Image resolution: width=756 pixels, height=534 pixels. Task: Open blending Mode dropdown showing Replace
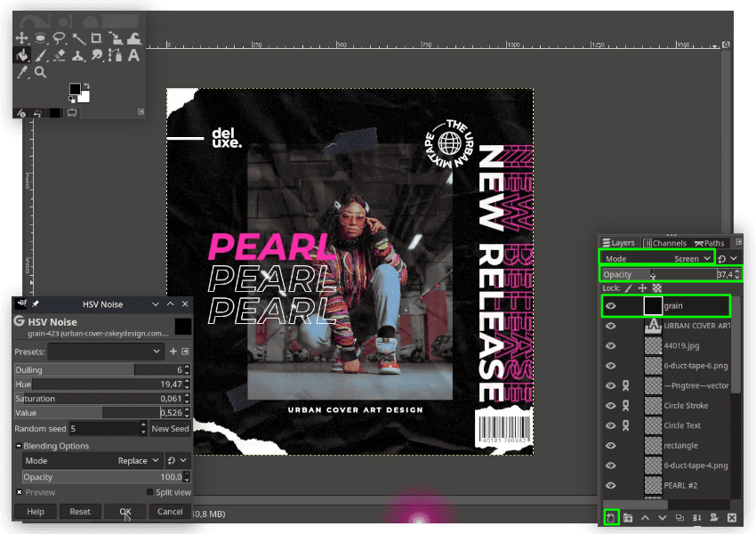92,461
